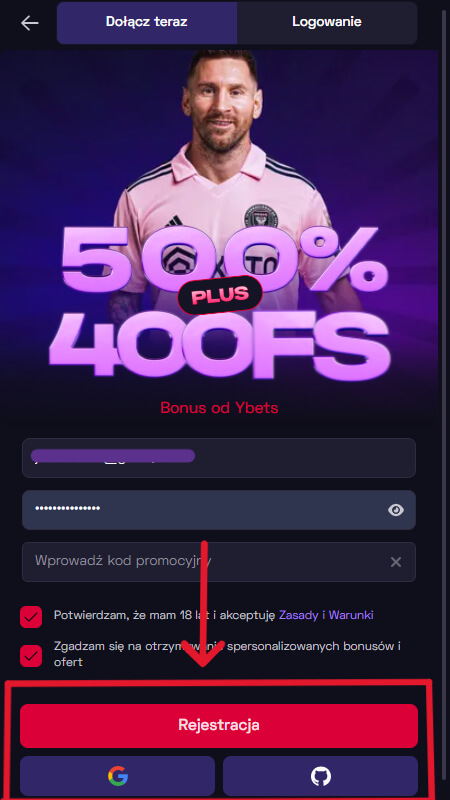Switch to the Logowanie tab
Image resolution: width=450 pixels, height=800 pixels.
click(327, 22)
